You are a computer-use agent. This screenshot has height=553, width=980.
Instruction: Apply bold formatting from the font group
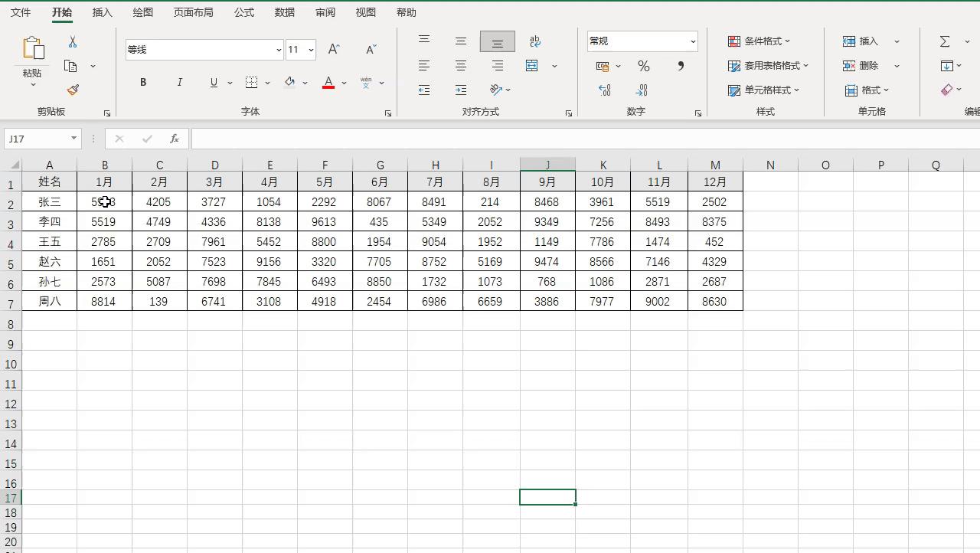[142, 82]
